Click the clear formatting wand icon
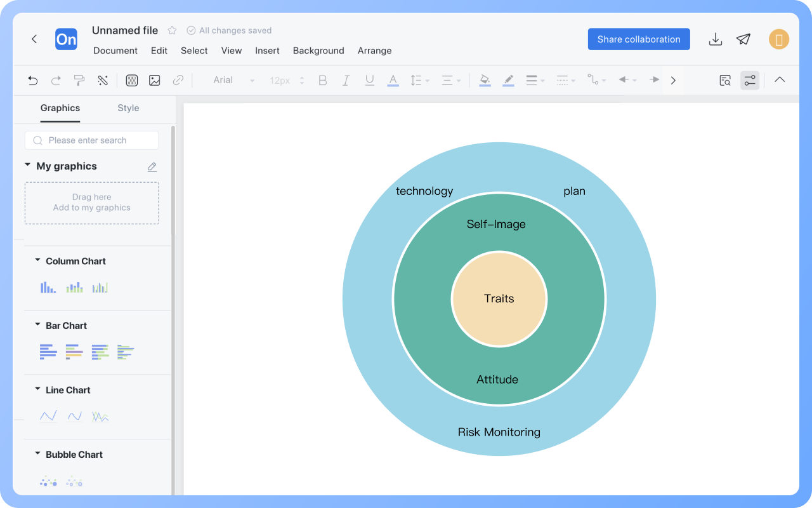 [x=103, y=80]
